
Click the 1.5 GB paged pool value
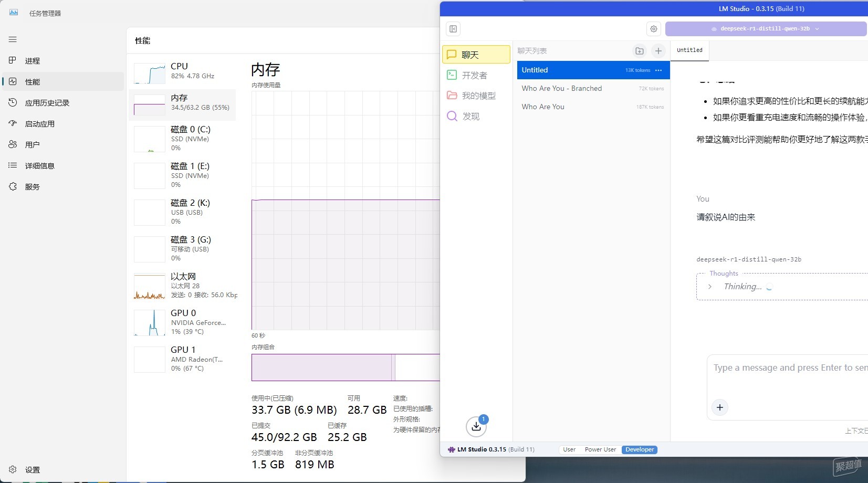[x=268, y=465]
